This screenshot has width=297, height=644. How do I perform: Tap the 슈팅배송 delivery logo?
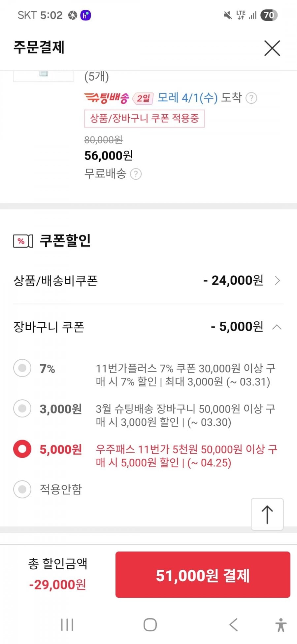click(x=106, y=98)
